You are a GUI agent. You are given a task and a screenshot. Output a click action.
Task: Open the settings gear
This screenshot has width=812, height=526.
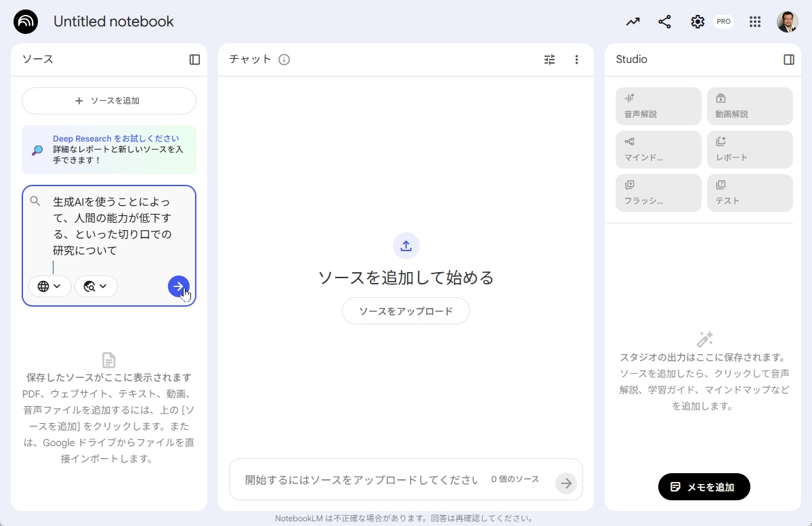coord(698,22)
